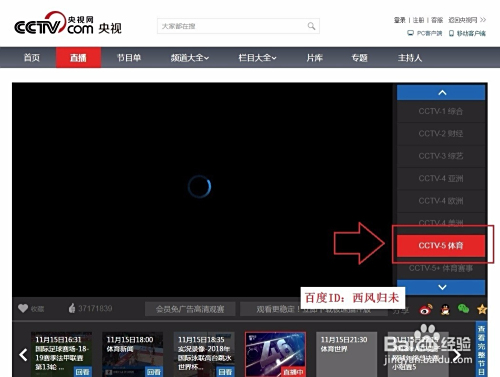
Task: Select channel CCTV-5 体育
Action: [441, 246]
